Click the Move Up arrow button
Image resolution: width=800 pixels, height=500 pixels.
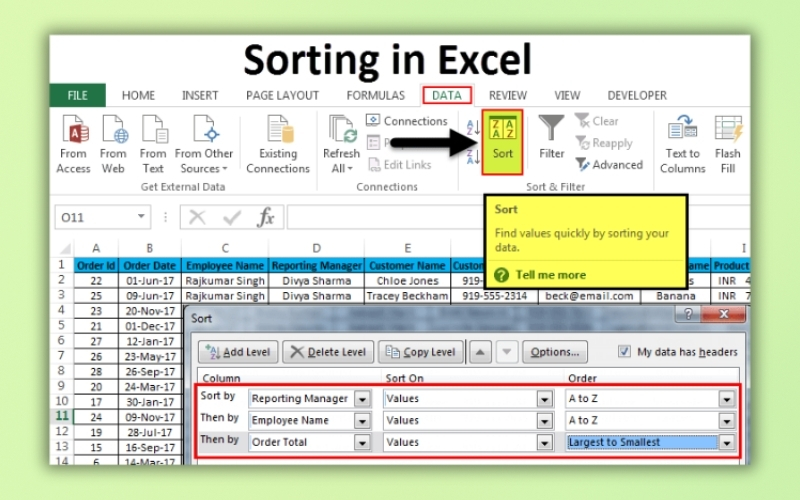480,352
